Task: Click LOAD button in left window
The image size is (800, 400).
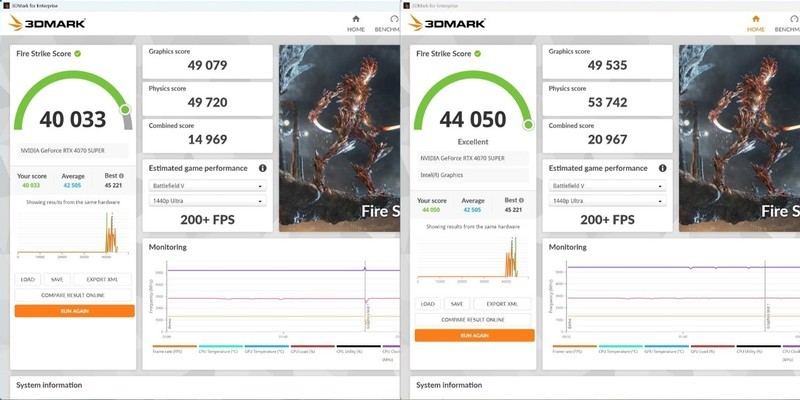Action: click(x=28, y=280)
